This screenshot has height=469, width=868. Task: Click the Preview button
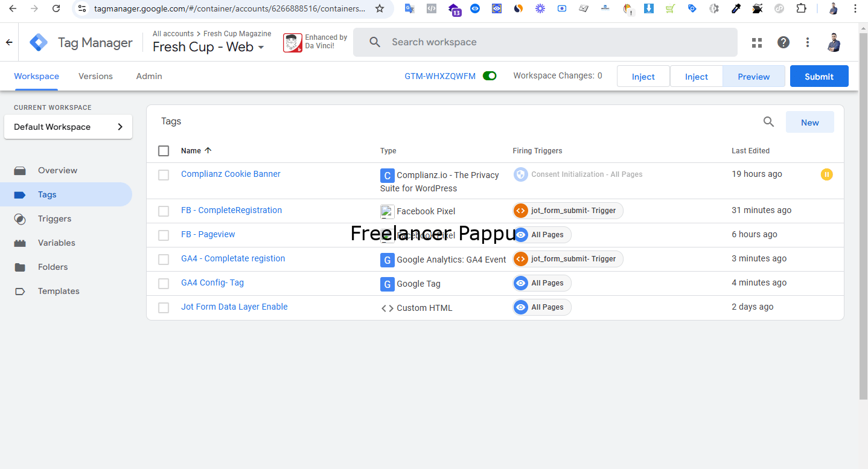coord(754,76)
